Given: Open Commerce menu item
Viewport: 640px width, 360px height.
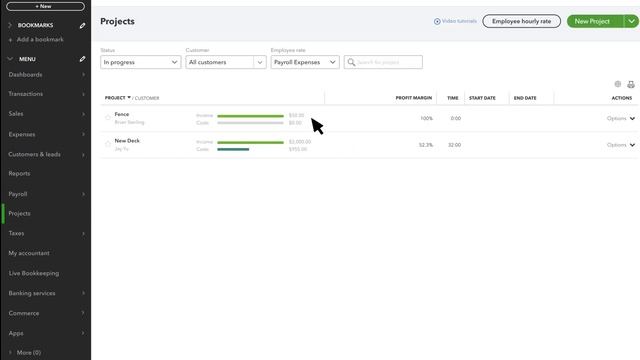Looking at the screenshot, I should 24,313.
